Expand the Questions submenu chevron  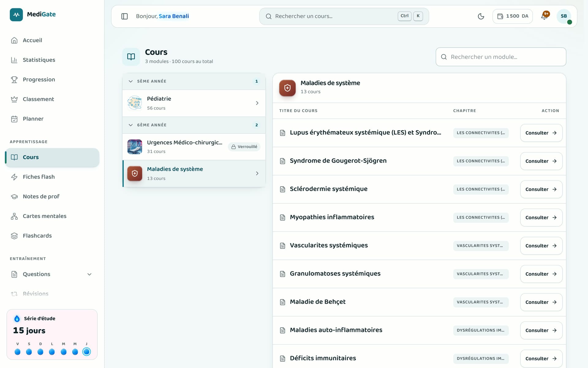pyautogui.click(x=89, y=274)
